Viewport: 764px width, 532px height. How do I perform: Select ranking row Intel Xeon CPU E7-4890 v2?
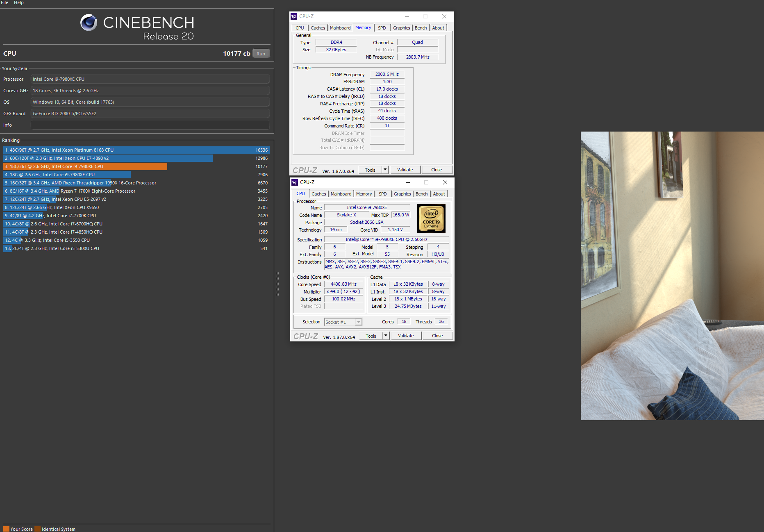pyautogui.click(x=136, y=158)
